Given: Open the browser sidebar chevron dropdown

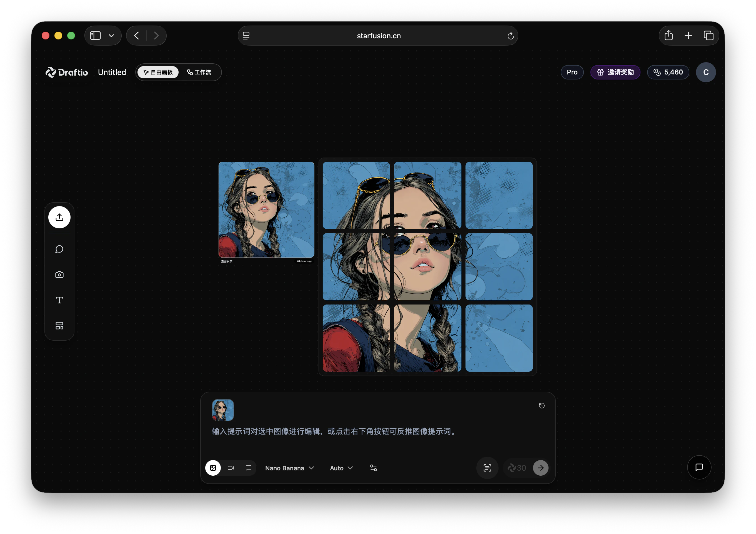Looking at the screenshot, I should click(x=111, y=36).
